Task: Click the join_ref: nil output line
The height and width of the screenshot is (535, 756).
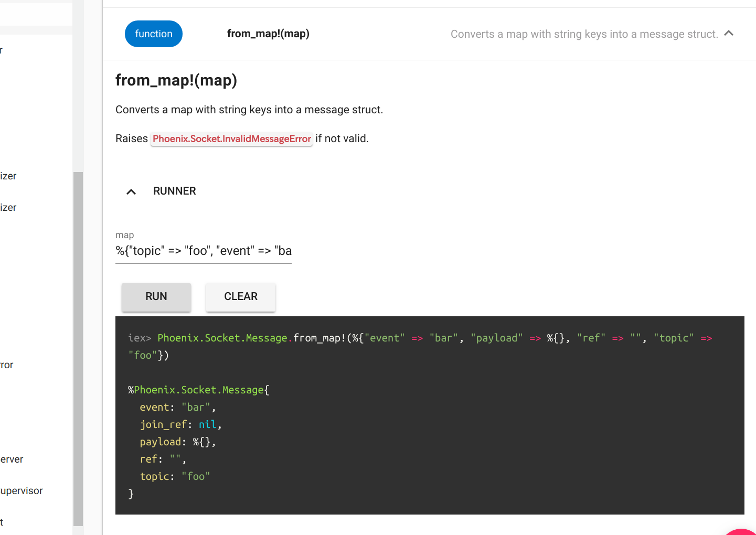Action: click(180, 425)
